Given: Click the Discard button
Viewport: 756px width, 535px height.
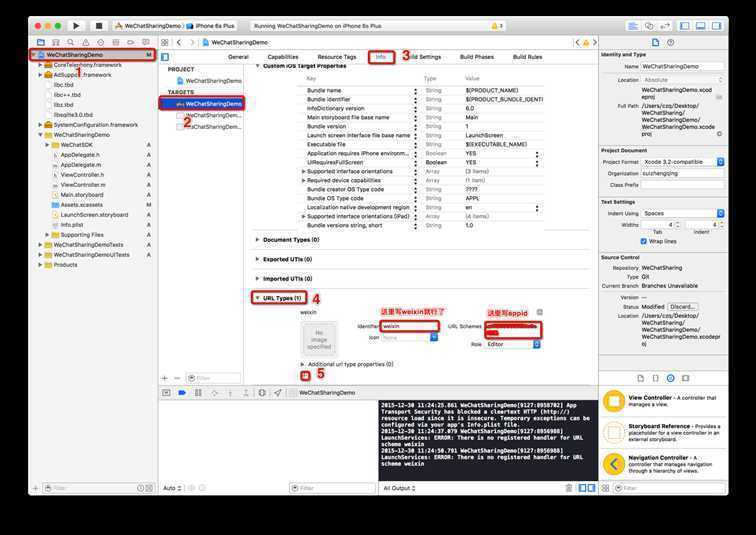Looking at the screenshot, I should [683, 307].
